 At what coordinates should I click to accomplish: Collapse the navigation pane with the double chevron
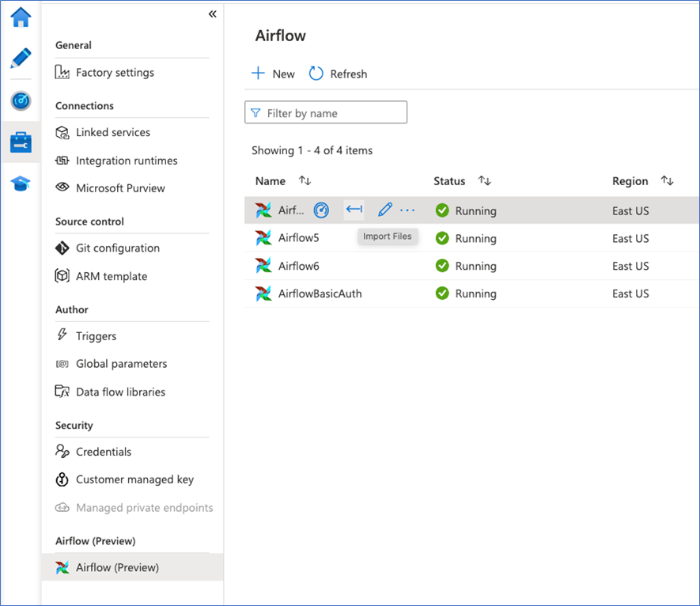tap(212, 13)
